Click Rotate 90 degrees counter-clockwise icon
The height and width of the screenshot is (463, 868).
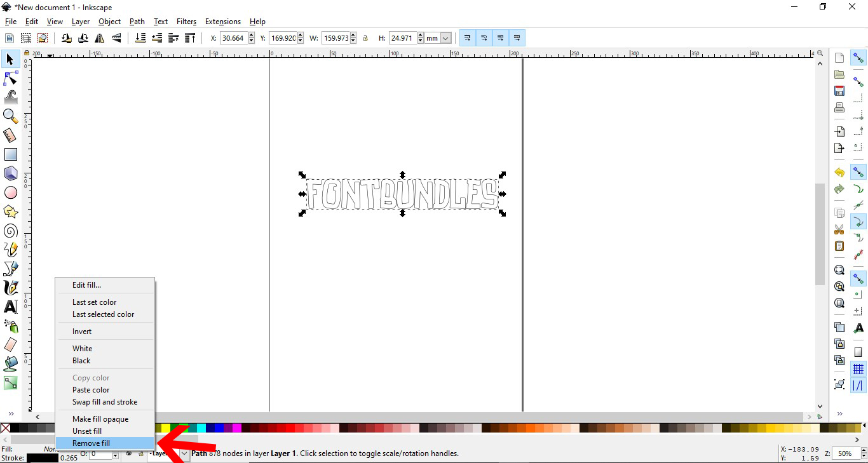(x=67, y=38)
